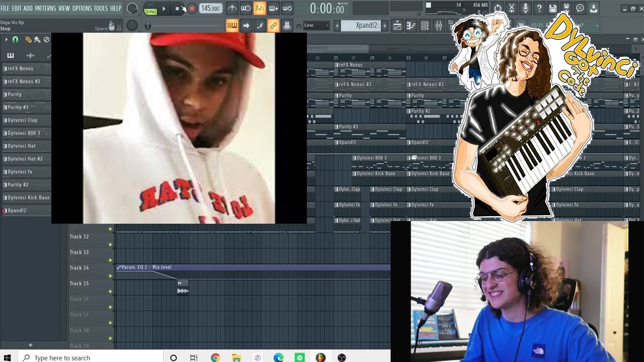This screenshot has height=362, width=644.
Task: Click the export/download render icon
Action: point(593,9)
